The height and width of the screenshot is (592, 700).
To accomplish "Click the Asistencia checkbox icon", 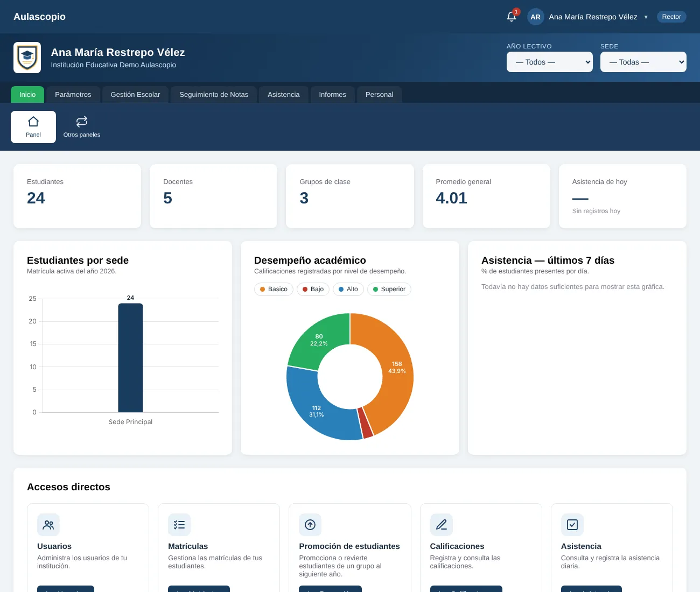I will pyautogui.click(x=572, y=525).
